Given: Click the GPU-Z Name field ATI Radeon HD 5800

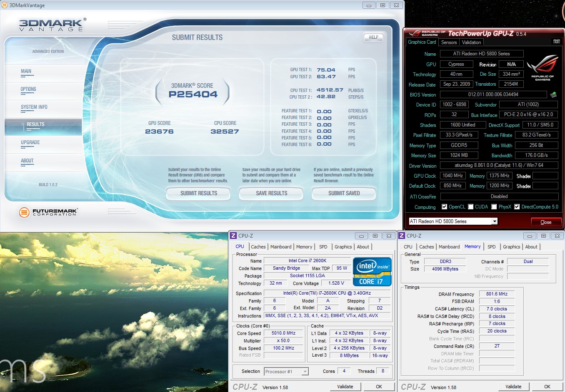Looking at the screenshot, I should [482, 54].
